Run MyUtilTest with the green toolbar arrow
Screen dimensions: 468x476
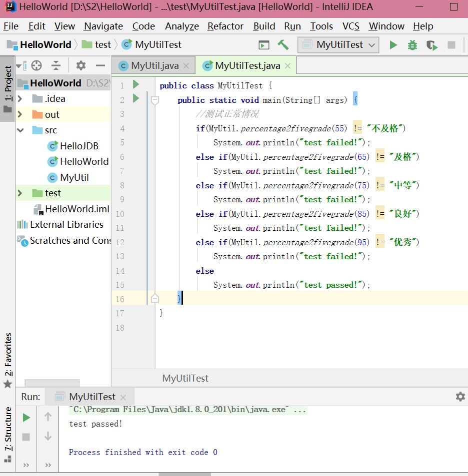(x=393, y=45)
